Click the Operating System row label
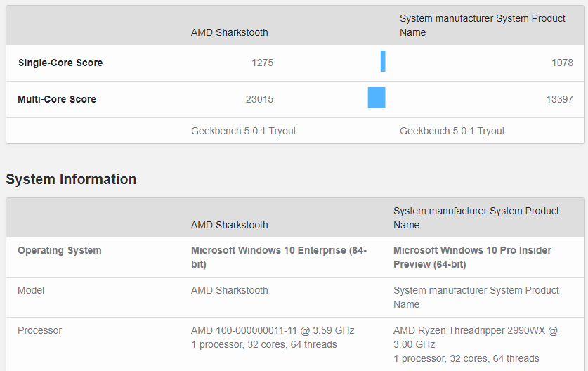 60,251
